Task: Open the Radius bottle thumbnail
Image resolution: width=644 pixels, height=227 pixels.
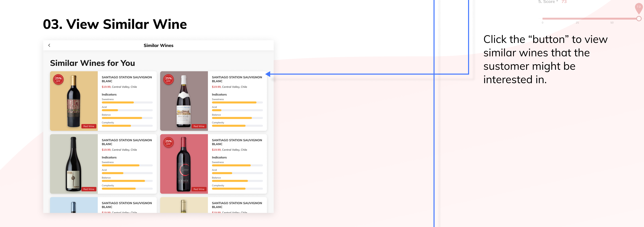Action: coord(184,164)
